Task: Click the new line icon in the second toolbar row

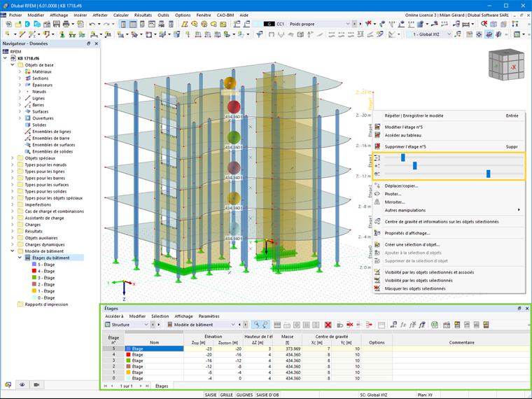Action: pyautogui.click(x=22, y=34)
